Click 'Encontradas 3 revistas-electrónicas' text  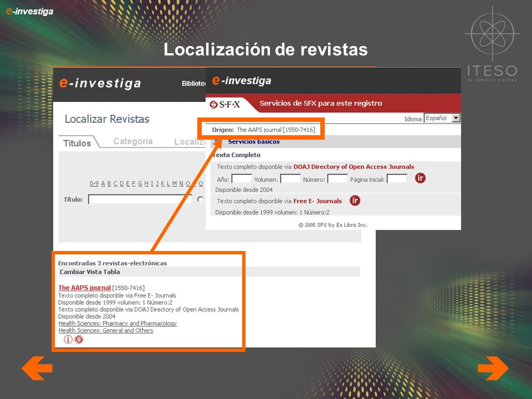pos(112,263)
